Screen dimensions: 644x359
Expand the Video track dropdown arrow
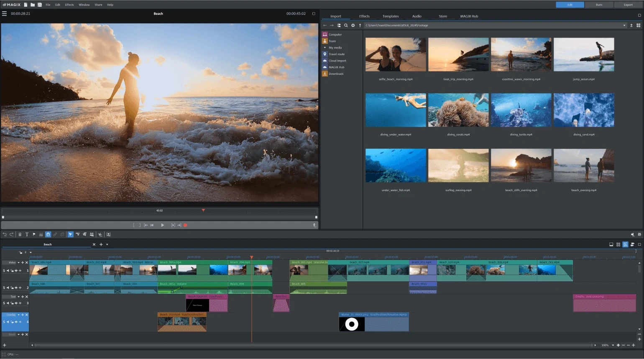[18, 262]
